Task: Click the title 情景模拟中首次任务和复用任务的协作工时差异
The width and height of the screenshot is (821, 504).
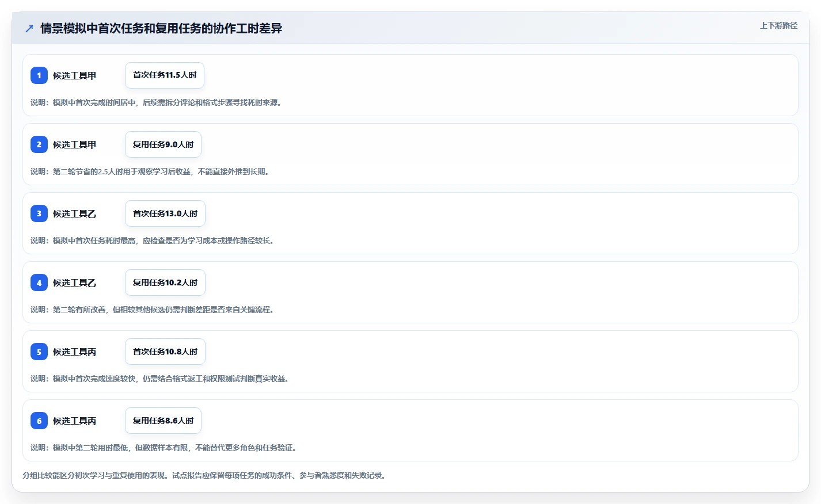Action: [x=161, y=28]
